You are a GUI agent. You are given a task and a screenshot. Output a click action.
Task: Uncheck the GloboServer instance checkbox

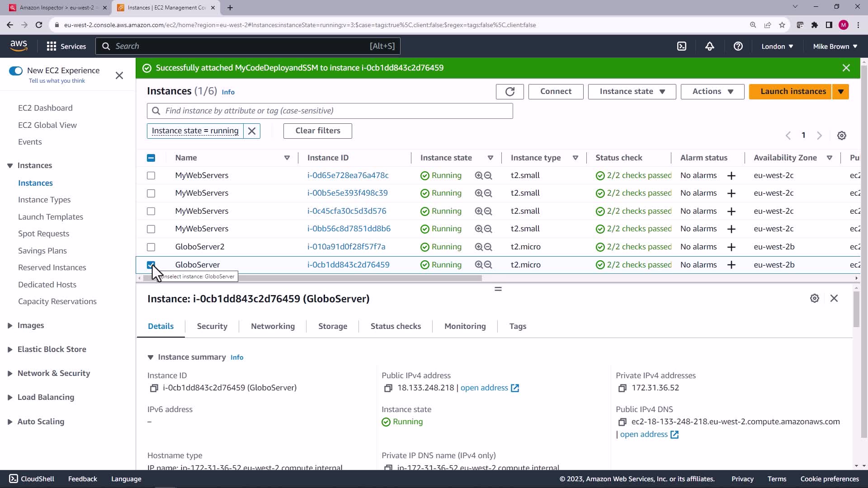pyautogui.click(x=151, y=265)
